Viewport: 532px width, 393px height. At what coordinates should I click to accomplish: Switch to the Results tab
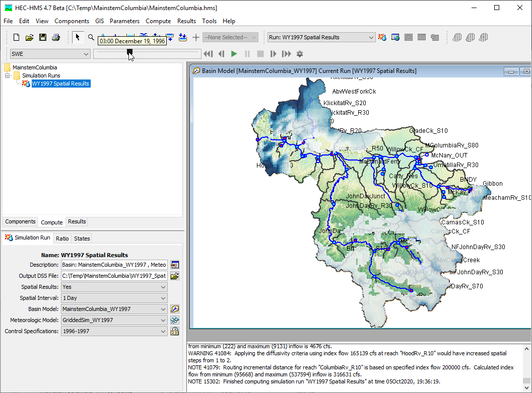click(77, 221)
